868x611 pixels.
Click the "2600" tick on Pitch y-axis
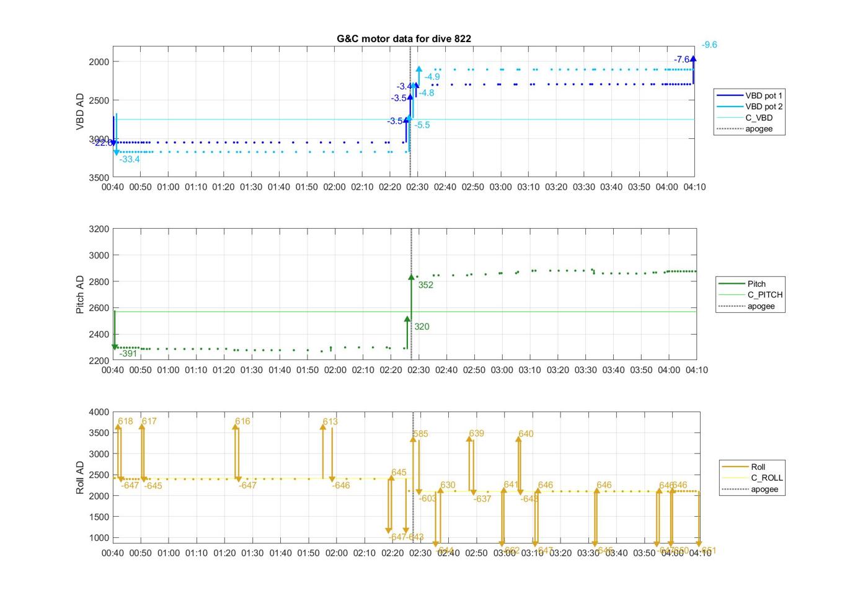(x=99, y=308)
